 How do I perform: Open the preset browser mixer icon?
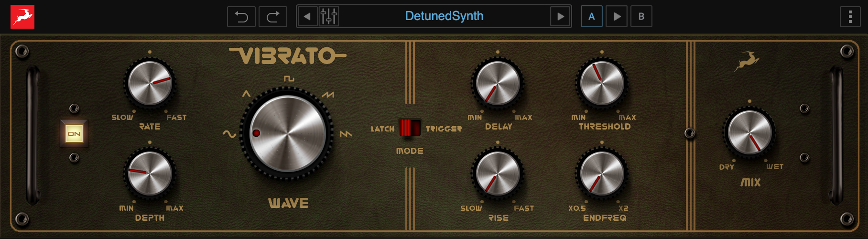tap(329, 16)
